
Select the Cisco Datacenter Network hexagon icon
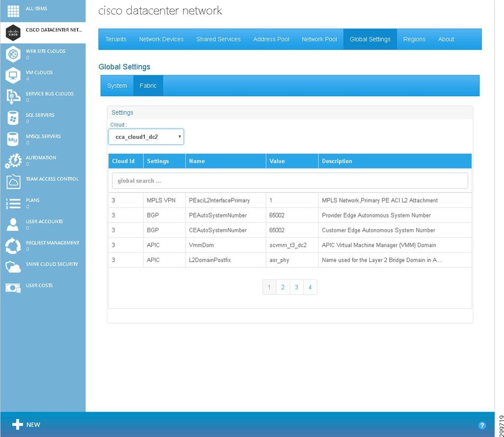point(13,32)
